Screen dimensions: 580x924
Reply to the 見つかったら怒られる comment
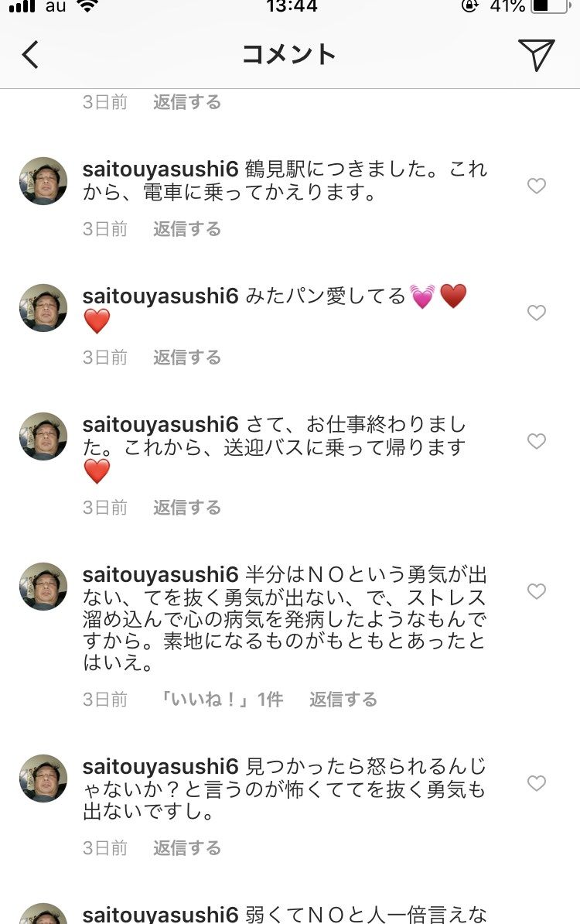(x=187, y=848)
